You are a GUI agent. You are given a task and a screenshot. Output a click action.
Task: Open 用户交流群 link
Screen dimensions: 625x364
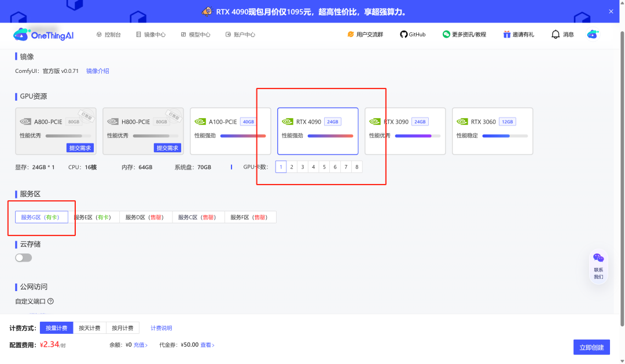coord(365,35)
